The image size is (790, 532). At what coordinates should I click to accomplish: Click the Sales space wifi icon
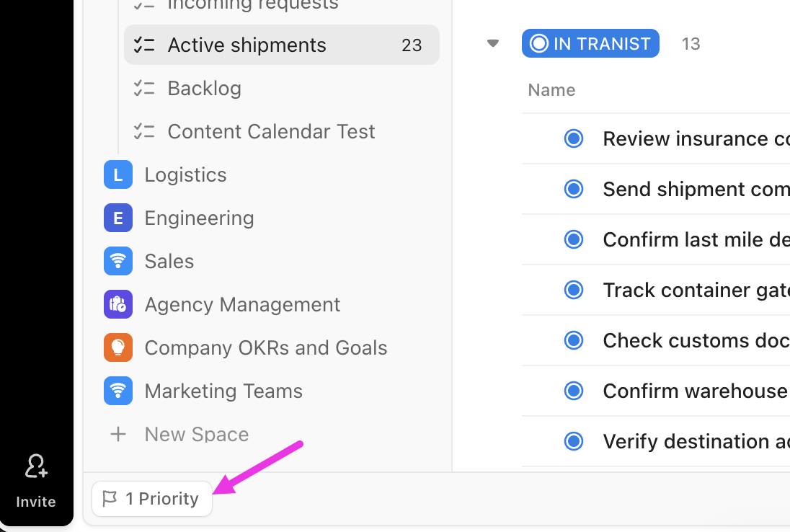coord(118,261)
